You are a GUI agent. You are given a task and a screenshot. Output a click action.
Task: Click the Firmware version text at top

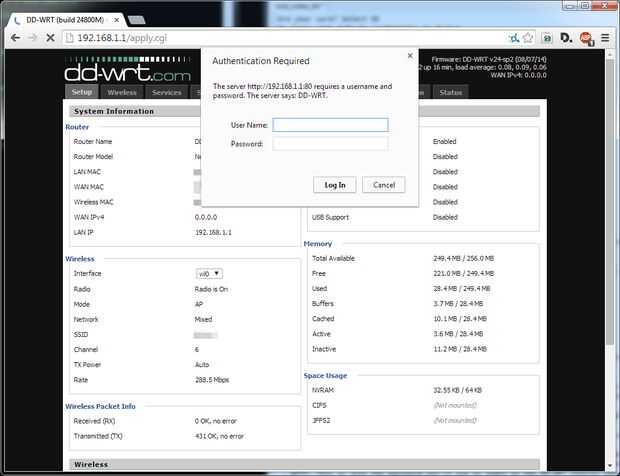pyautogui.click(x=489, y=59)
